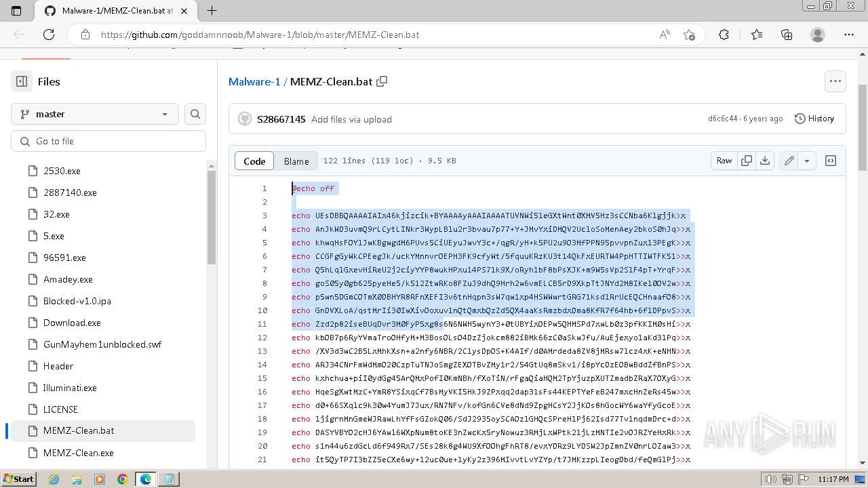Open 2530.exe in file tree

62,171
